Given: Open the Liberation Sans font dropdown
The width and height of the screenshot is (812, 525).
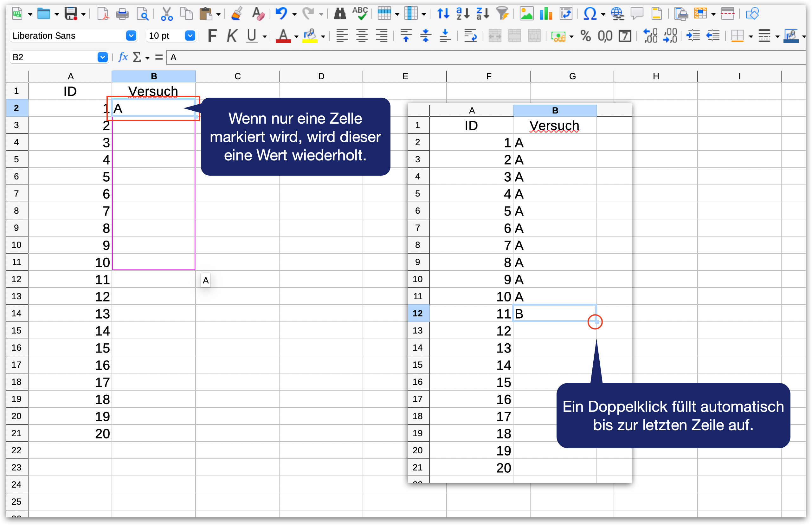Looking at the screenshot, I should (x=131, y=36).
